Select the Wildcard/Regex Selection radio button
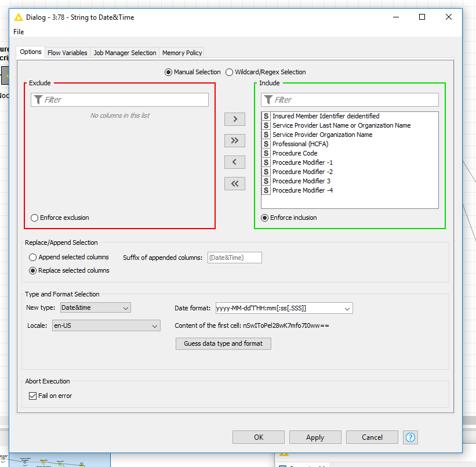The height and width of the screenshot is (467, 476). click(x=230, y=71)
